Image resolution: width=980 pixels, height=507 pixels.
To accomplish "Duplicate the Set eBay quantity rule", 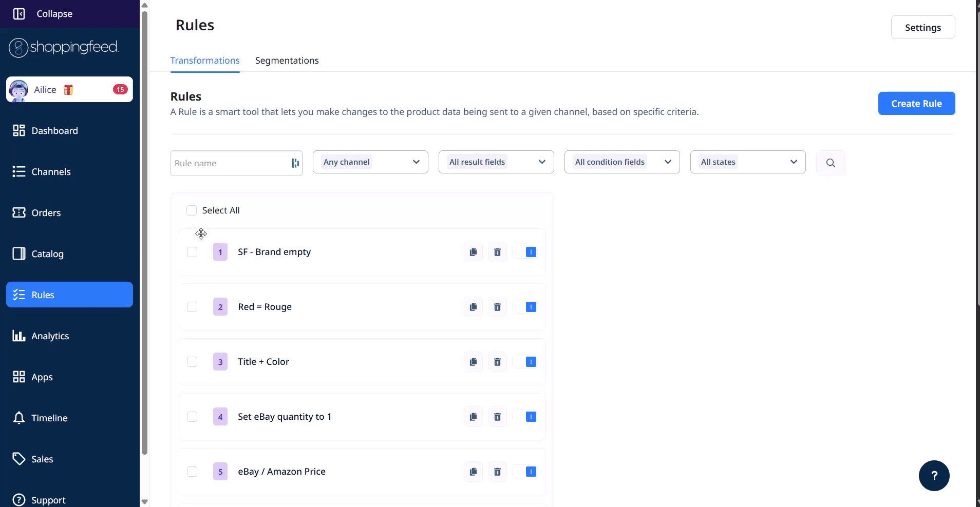I will [x=473, y=417].
